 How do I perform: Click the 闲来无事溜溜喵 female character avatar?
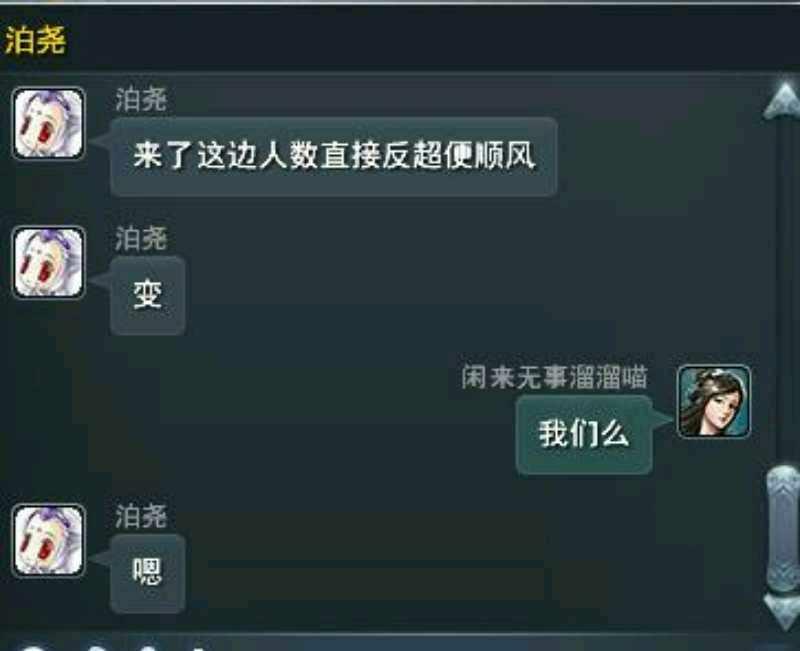tap(714, 402)
